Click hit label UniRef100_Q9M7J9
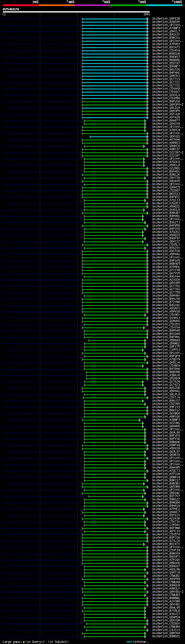Image resolution: width=185 pixels, height=644 pixels. (166, 573)
